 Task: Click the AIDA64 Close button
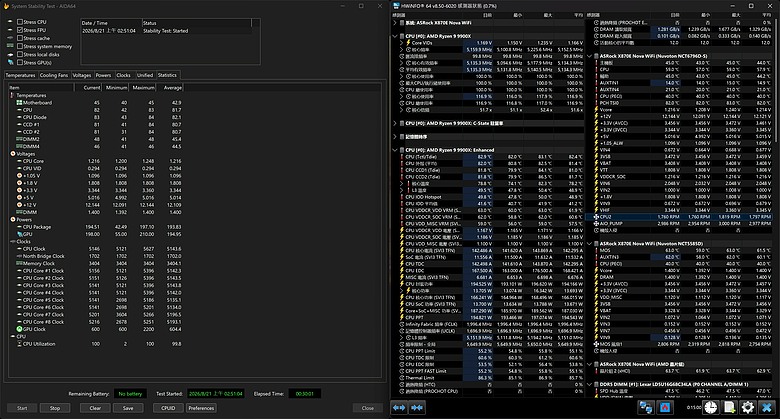point(368,408)
